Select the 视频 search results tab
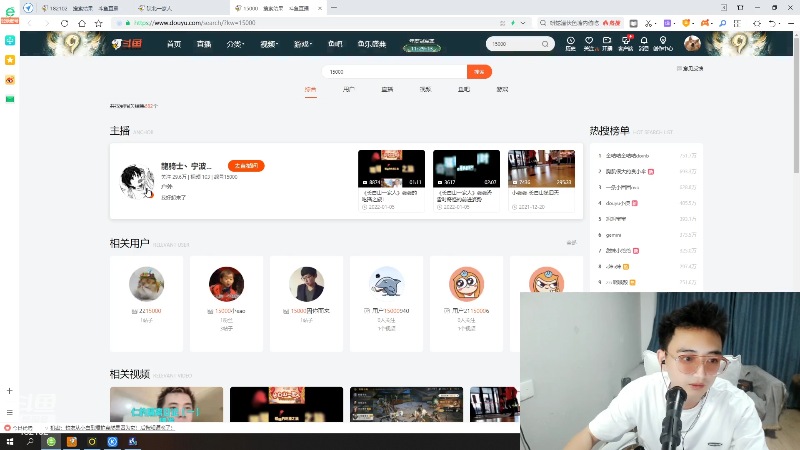The height and width of the screenshot is (450, 800). [426, 90]
